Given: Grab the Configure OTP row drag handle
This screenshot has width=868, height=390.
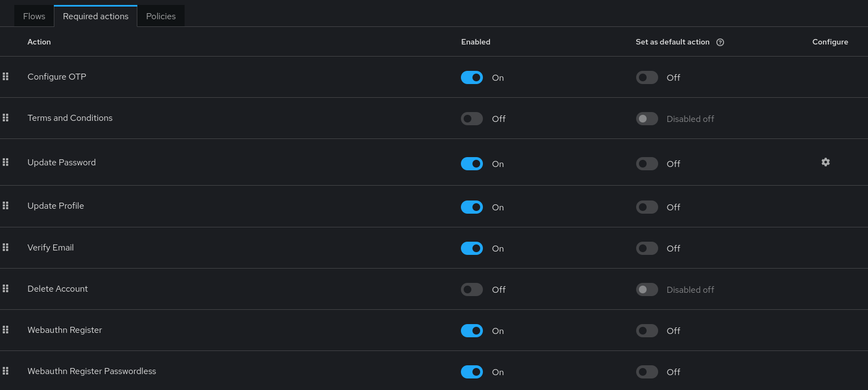Looking at the screenshot, I should coord(5,76).
